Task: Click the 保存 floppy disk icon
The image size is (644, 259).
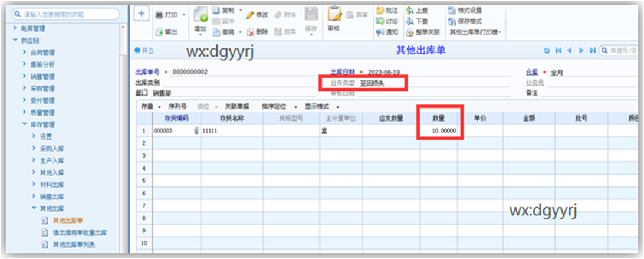Action: click(x=311, y=15)
